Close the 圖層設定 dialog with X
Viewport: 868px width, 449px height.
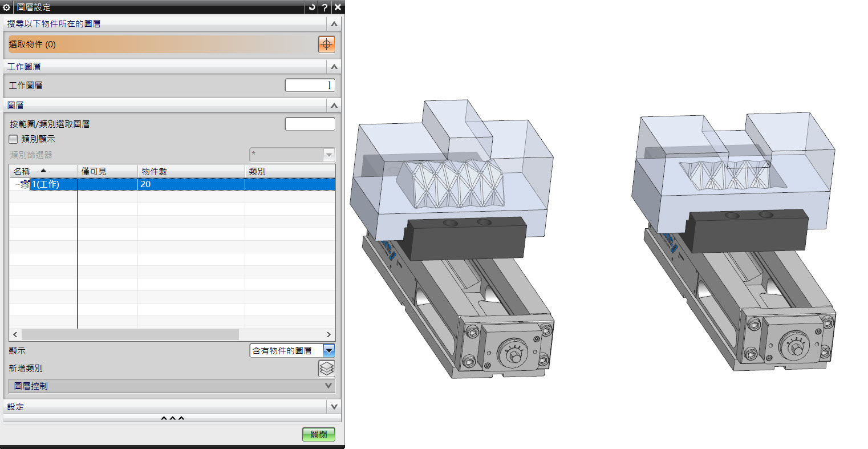(338, 7)
